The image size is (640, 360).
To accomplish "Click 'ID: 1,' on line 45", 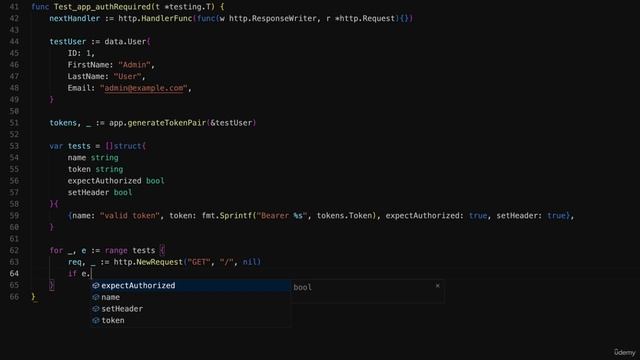I will [x=81, y=53].
